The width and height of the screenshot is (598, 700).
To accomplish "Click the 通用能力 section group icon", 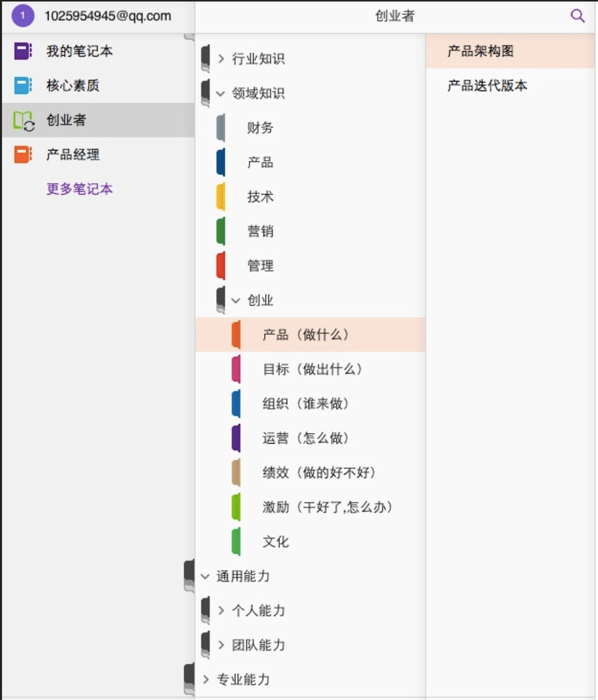I will [x=190, y=576].
